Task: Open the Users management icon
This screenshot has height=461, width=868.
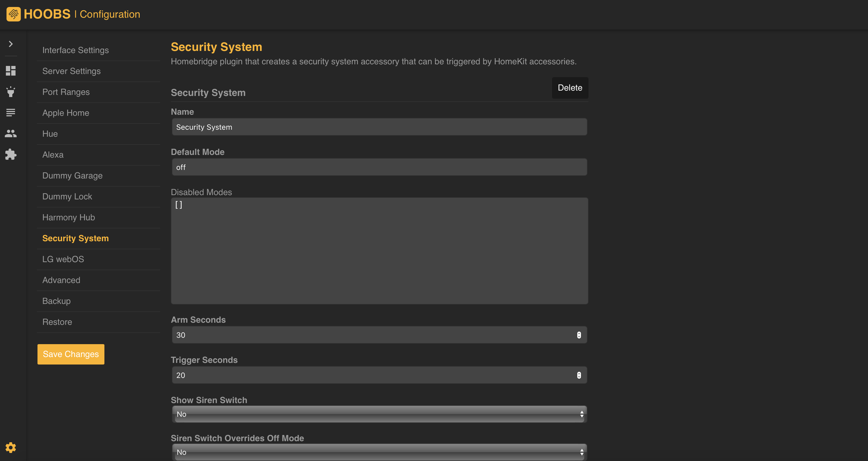Action: pos(10,133)
